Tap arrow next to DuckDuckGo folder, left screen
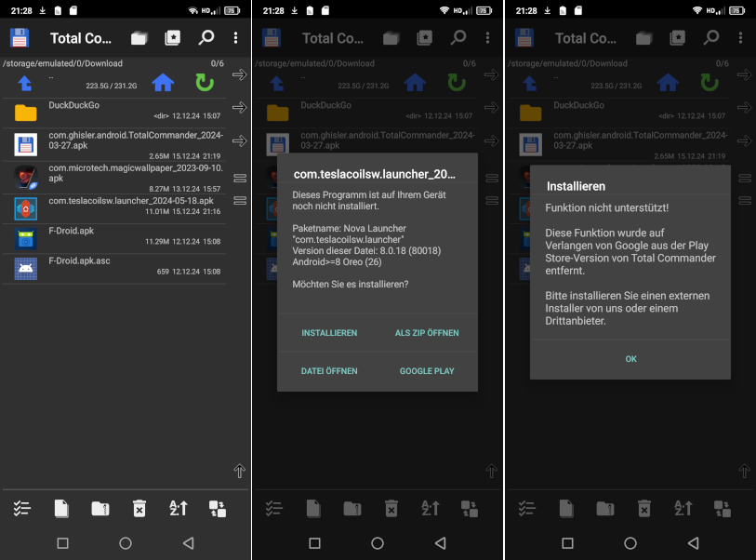Viewport: 756px width, 560px height. (239, 107)
